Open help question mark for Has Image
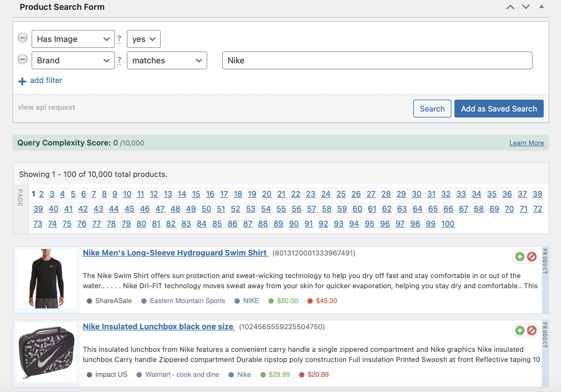561x392 pixels. tap(119, 39)
